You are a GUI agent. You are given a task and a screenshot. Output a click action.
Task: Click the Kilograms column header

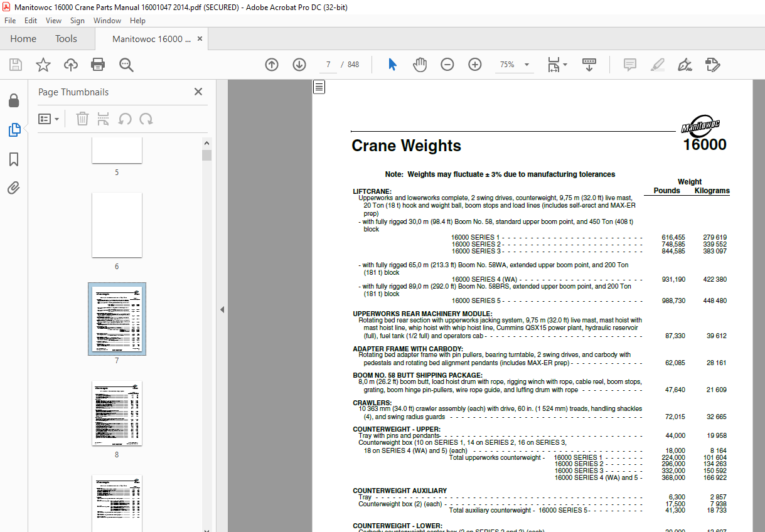(712, 190)
